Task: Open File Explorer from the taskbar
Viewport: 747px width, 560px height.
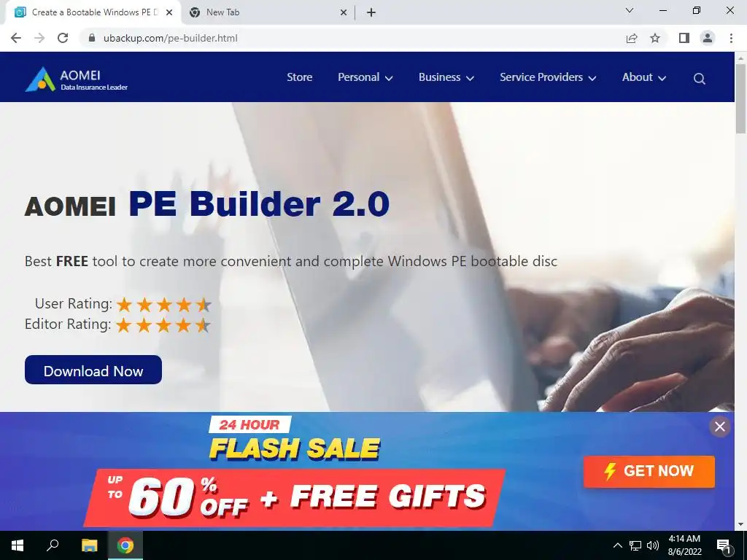Action: coord(89,545)
